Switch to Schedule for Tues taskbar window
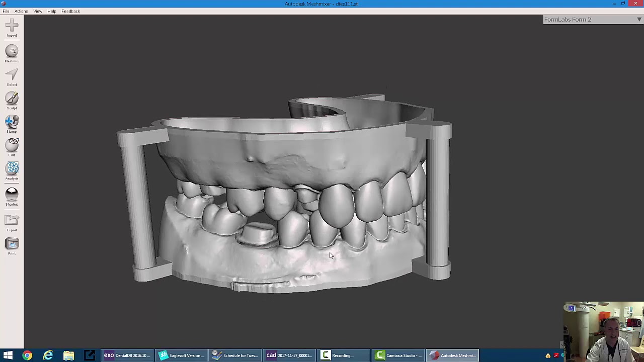644x362 pixels. click(235, 355)
